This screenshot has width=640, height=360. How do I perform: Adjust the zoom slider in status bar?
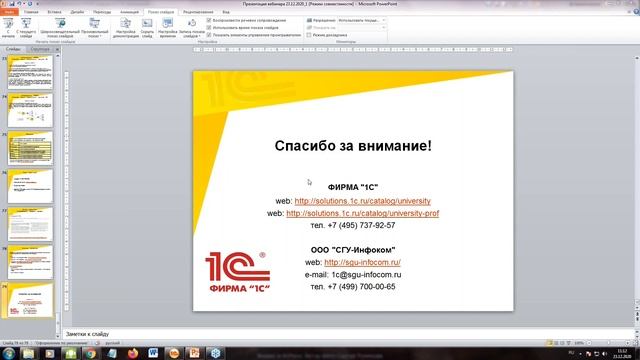point(608,343)
